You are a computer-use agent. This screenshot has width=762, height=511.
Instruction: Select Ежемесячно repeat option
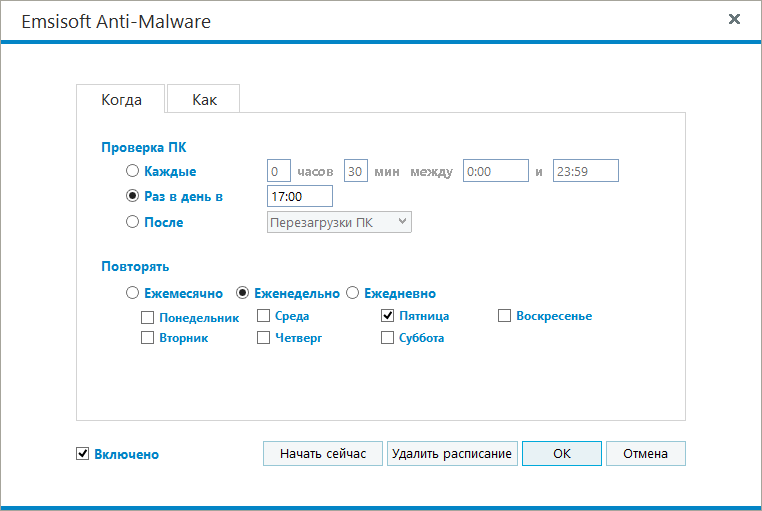[132, 293]
